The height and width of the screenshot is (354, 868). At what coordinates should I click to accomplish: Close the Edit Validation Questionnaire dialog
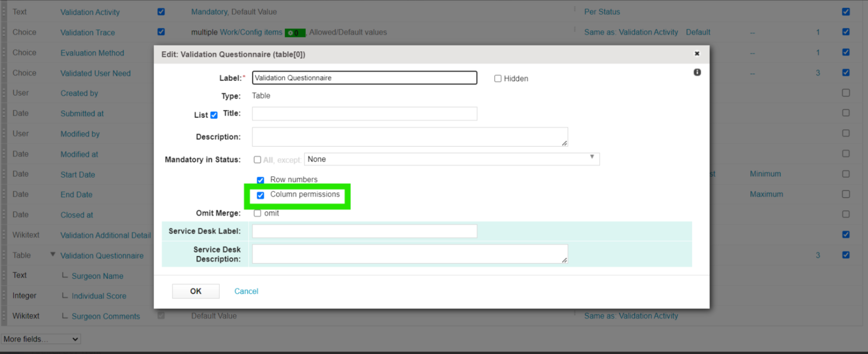tap(697, 54)
